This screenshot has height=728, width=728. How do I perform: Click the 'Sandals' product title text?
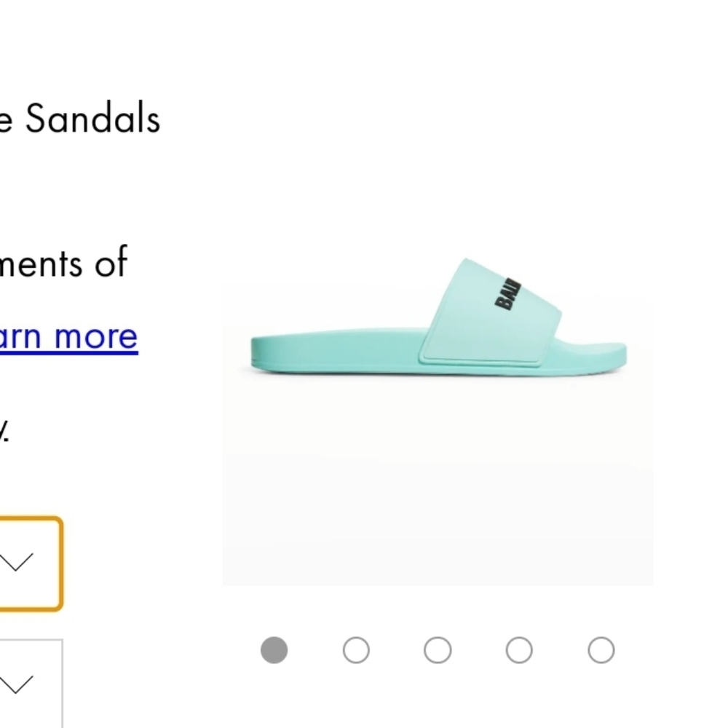tap(92, 119)
